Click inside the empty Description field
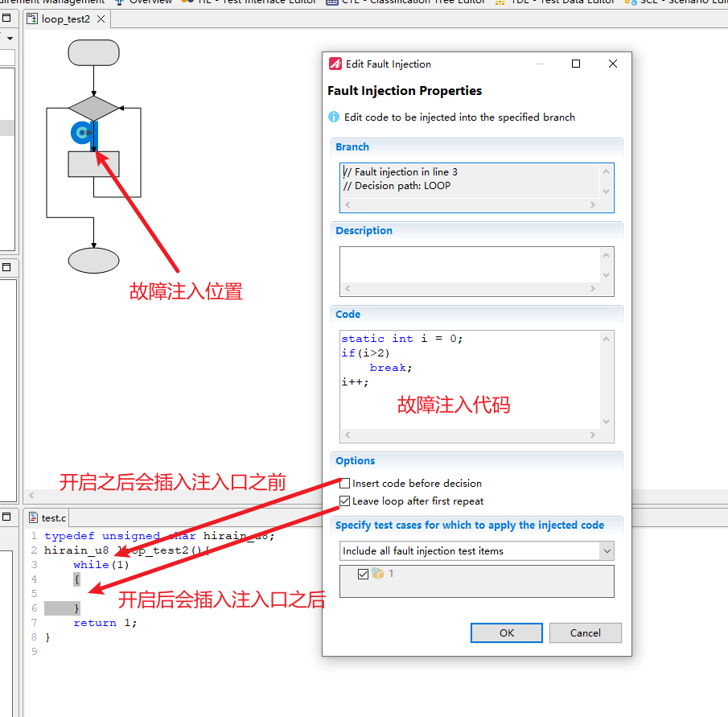Viewport: 728px width, 717px height. (x=471, y=265)
